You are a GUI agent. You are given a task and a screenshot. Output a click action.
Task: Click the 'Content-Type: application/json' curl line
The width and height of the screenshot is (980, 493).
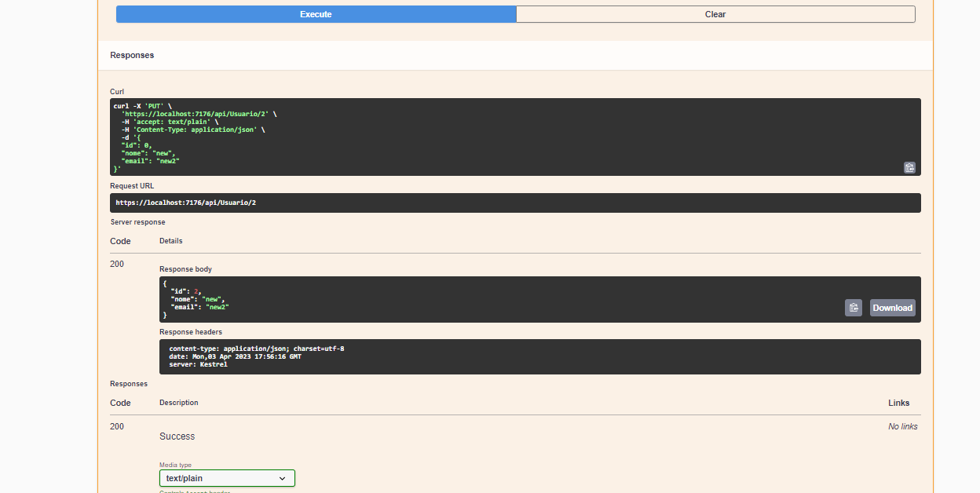click(193, 130)
